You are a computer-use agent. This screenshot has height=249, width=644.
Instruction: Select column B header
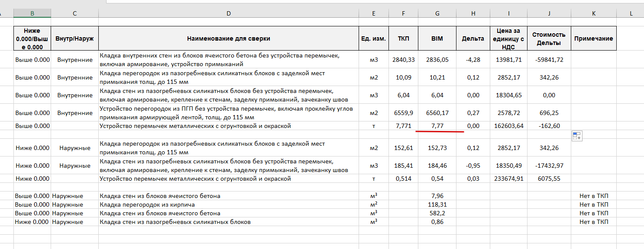[x=32, y=13]
